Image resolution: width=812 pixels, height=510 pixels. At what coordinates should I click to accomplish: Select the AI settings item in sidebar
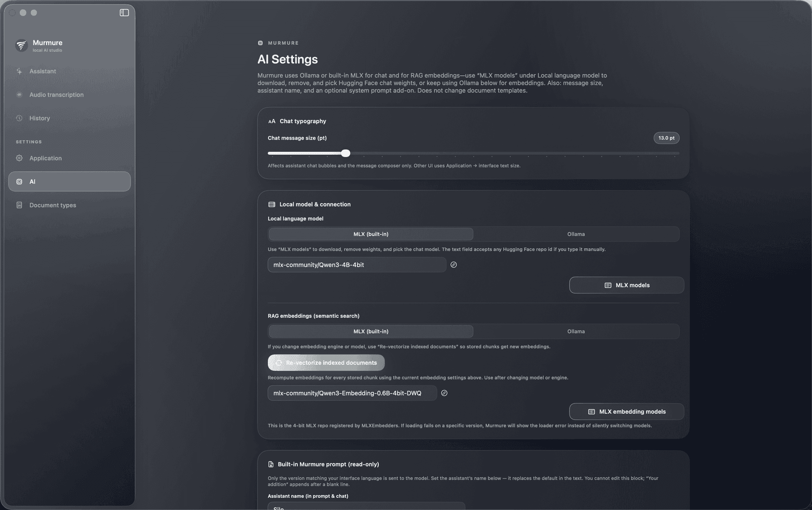click(70, 181)
